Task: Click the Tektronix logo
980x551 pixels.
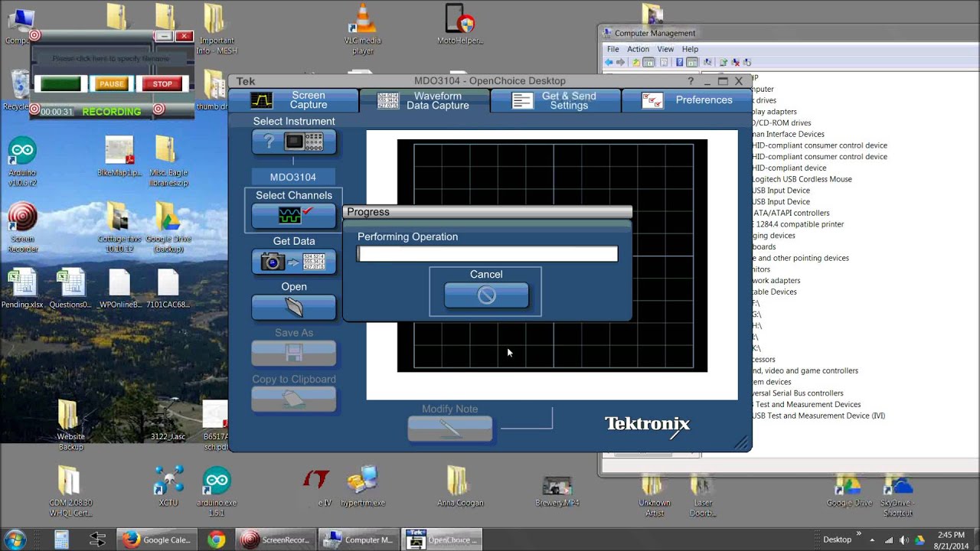Action: click(648, 425)
